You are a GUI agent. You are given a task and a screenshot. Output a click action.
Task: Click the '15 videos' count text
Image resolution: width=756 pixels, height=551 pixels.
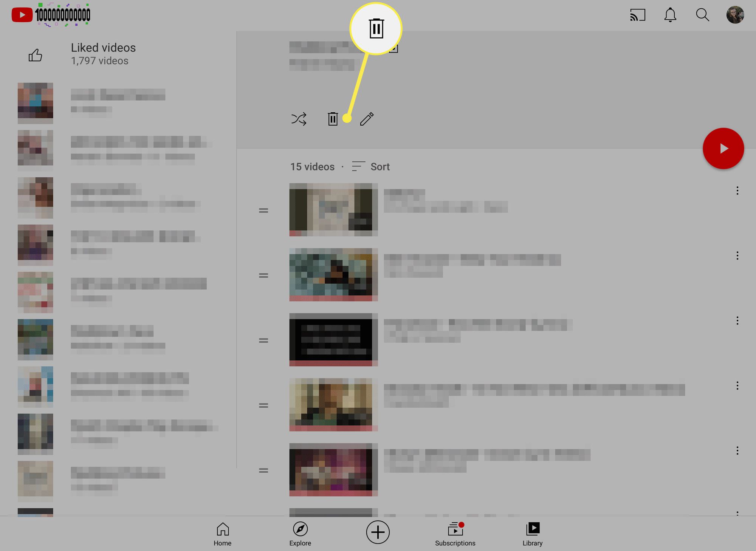point(312,167)
